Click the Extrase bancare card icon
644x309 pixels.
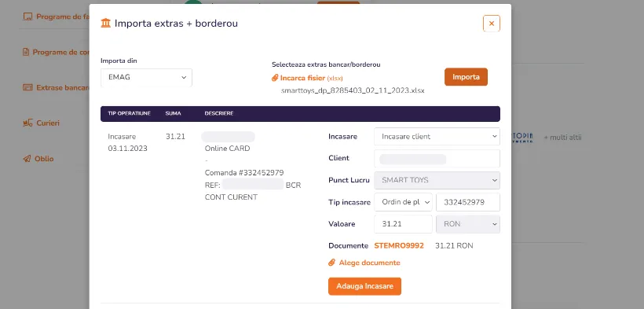coord(27,87)
